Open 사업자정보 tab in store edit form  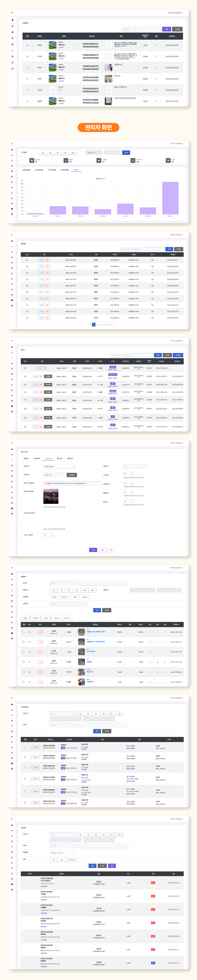coord(37,458)
